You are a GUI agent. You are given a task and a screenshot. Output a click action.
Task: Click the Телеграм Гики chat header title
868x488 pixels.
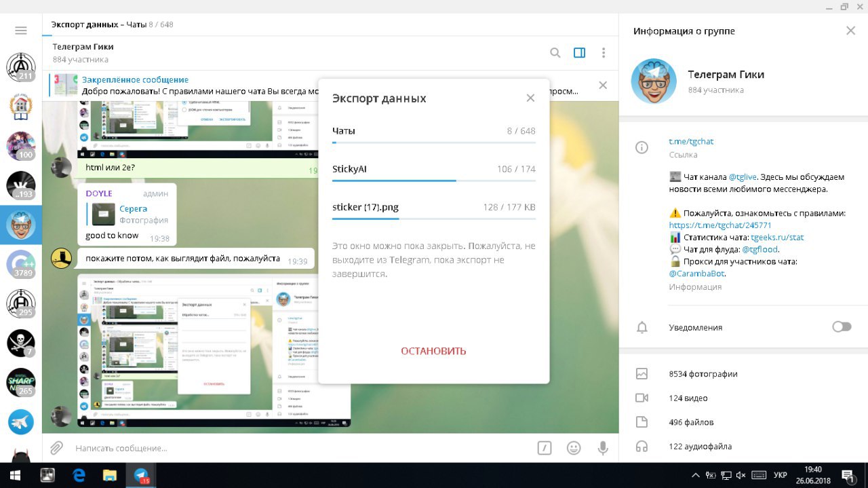83,47
